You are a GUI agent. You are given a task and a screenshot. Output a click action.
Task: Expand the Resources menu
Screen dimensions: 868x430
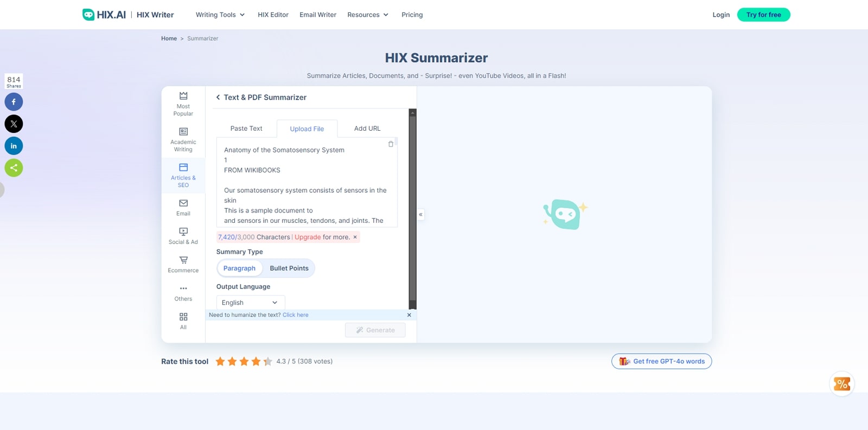[368, 15]
